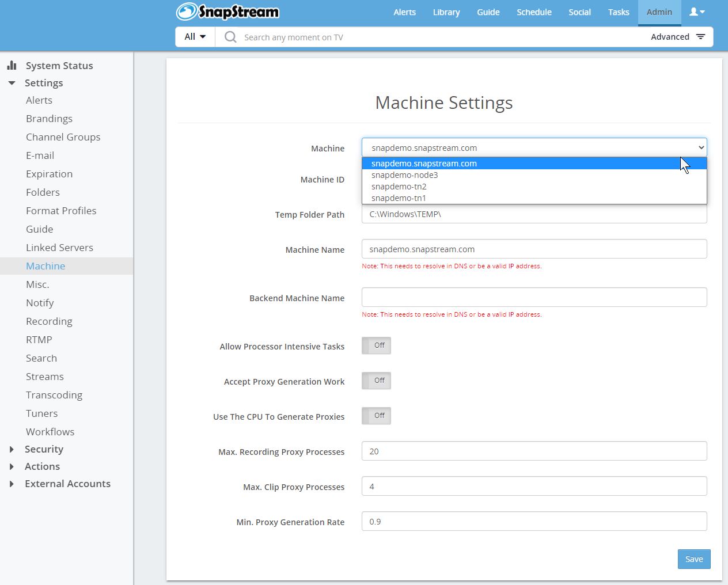Click the Machine Name input field
This screenshot has width=728, height=585.
[534, 249]
